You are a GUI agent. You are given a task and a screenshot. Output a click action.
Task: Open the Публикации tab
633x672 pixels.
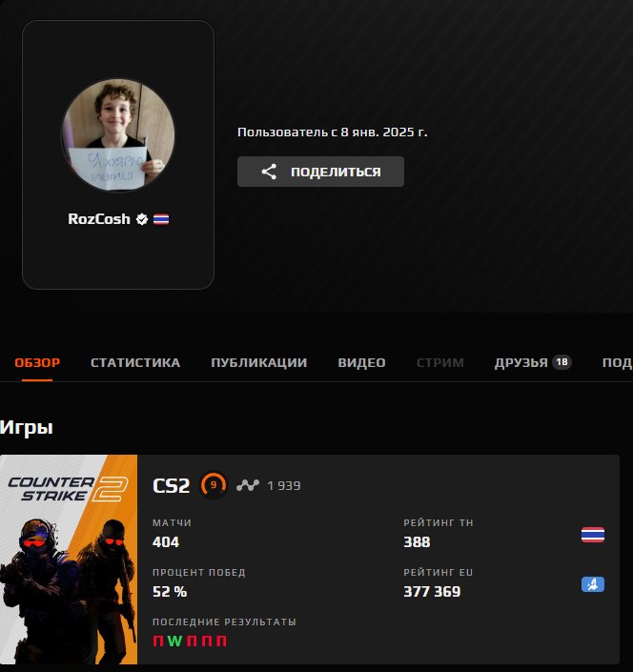coord(258,362)
